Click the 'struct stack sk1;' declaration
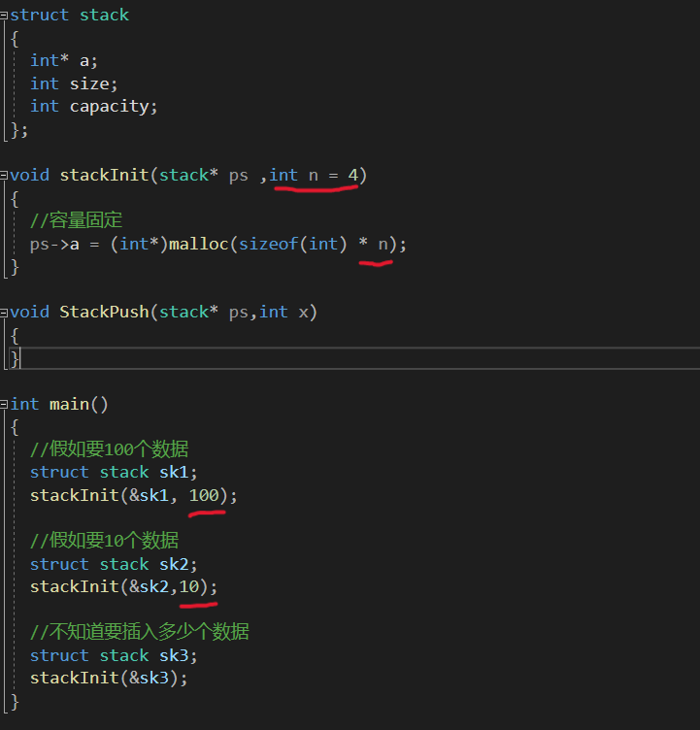The image size is (700, 730). [x=114, y=472]
